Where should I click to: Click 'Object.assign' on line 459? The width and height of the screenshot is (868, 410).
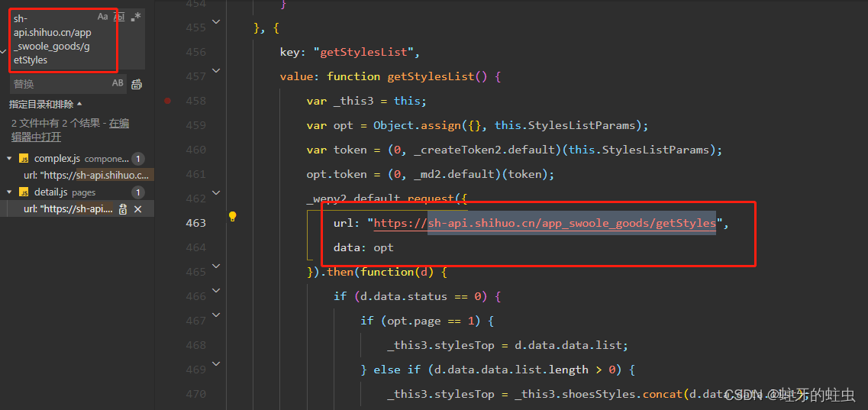(x=417, y=125)
